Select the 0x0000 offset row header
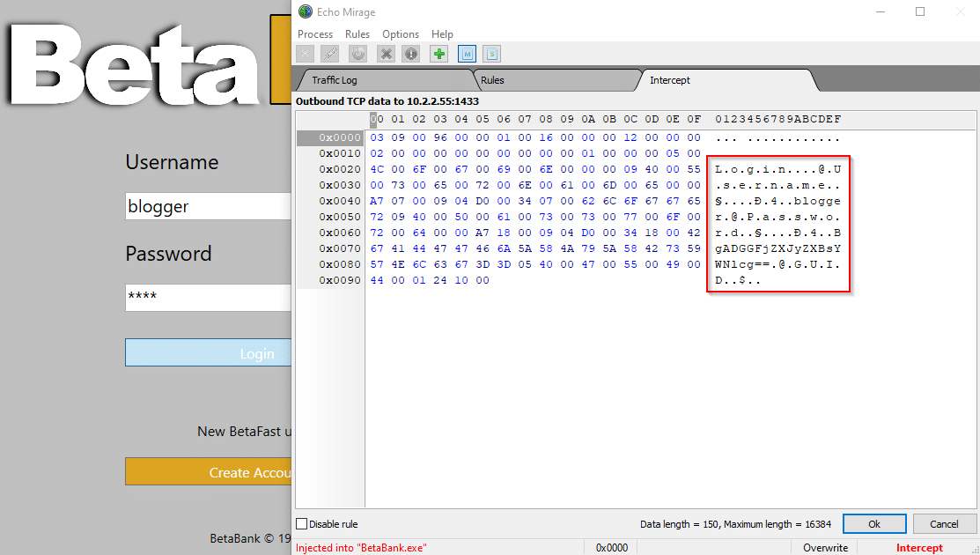Screen dimensions: 980x555 tap(330, 137)
